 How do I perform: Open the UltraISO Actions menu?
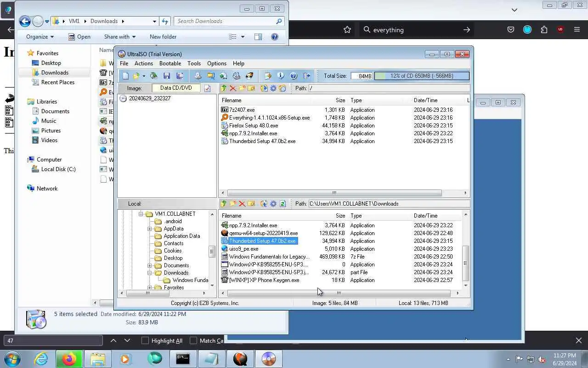coord(143,63)
